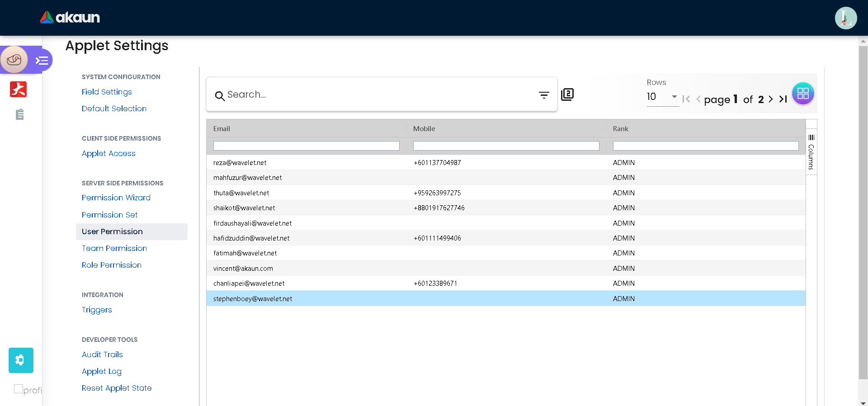Click the clipboard icon in left sidebar

click(x=19, y=114)
